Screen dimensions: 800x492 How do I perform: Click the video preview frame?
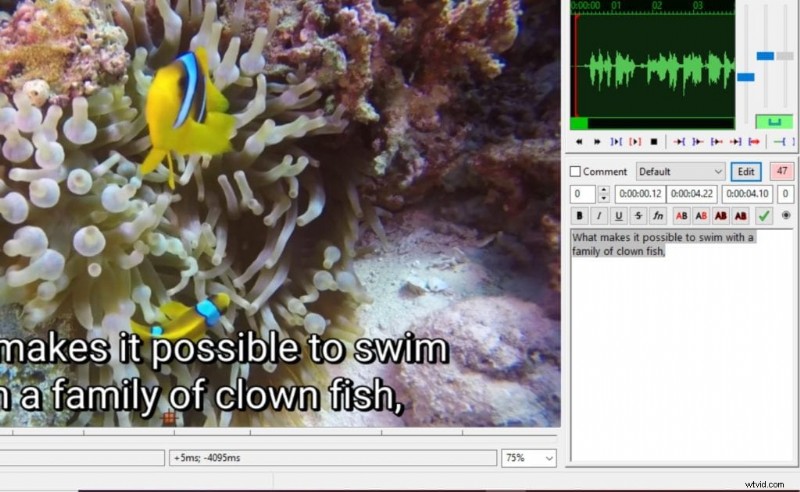tap(280, 213)
